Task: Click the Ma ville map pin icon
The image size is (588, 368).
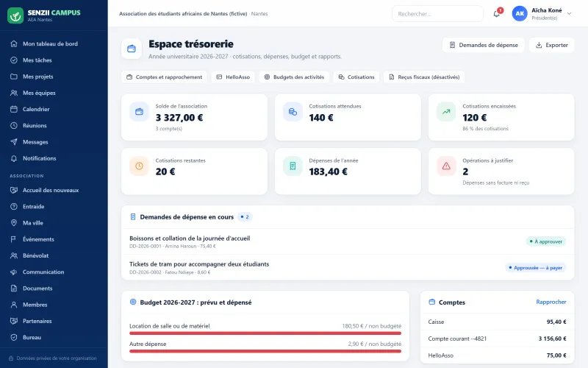Action: (14, 223)
